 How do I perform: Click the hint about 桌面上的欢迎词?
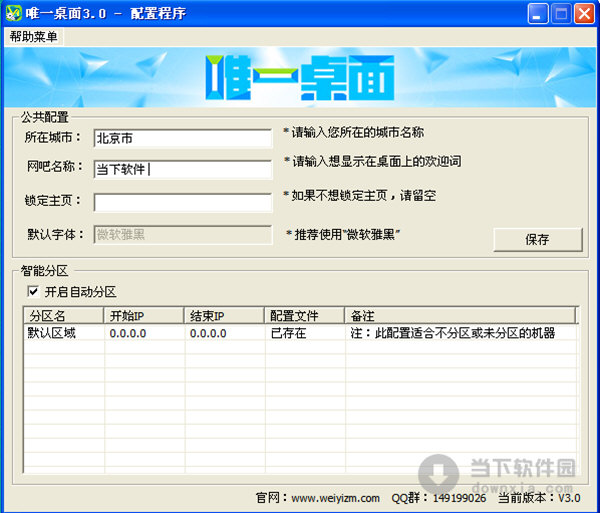pos(372,161)
